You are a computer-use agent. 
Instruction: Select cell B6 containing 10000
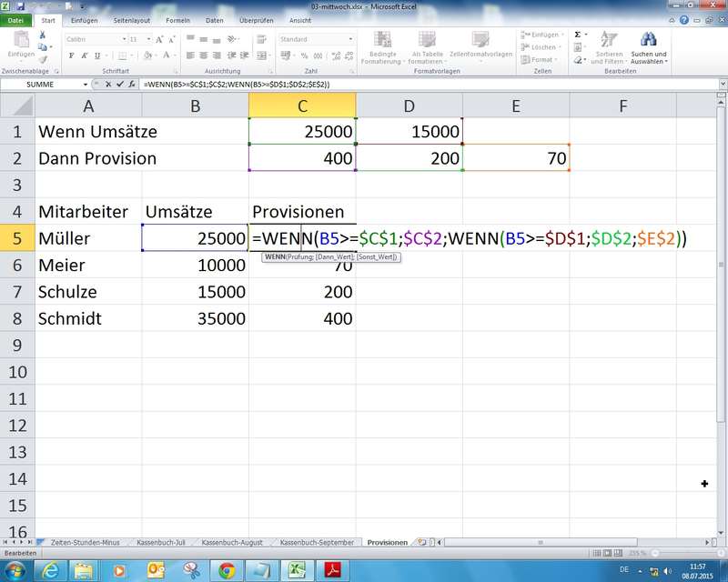click(195, 266)
